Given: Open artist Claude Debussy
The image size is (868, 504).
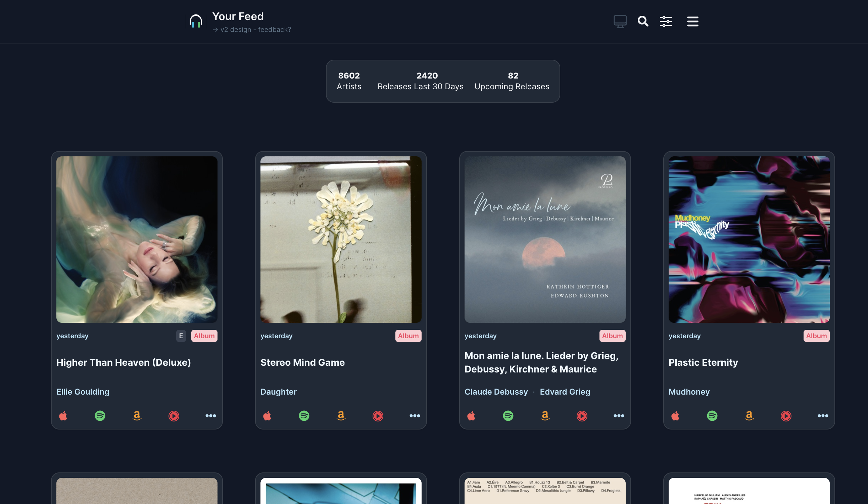Looking at the screenshot, I should click(x=496, y=392).
